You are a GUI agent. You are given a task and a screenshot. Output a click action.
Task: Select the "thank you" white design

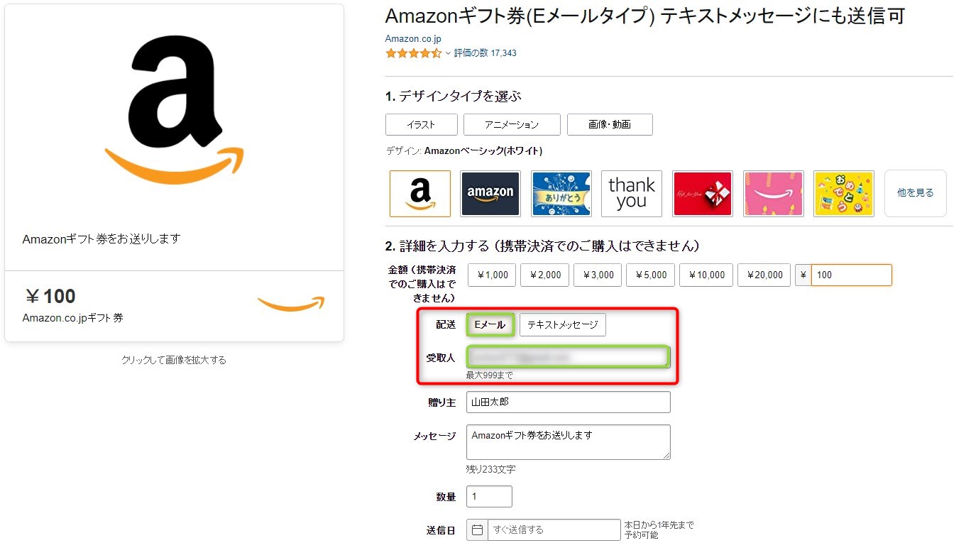tap(631, 193)
